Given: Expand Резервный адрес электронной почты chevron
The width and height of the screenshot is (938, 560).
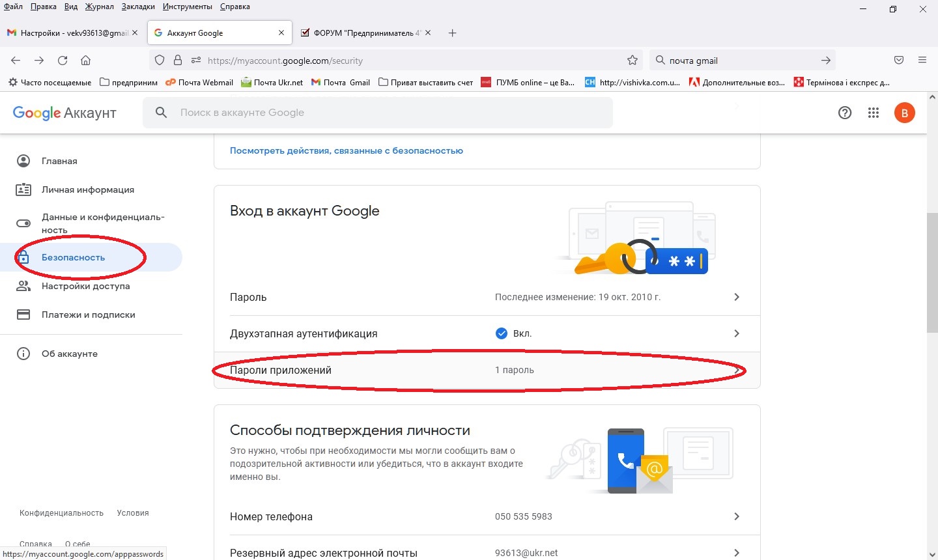Looking at the screenshot, I should 737,552.
